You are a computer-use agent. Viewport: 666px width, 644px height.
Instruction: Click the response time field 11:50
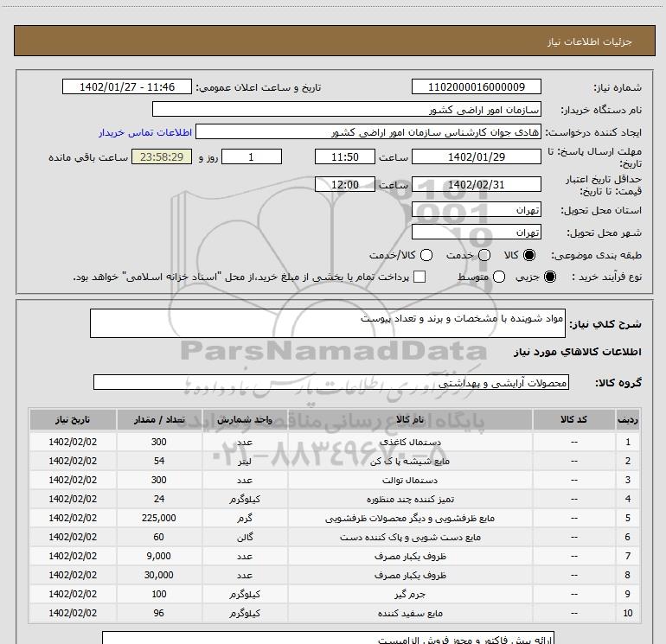tap(345, 156)
